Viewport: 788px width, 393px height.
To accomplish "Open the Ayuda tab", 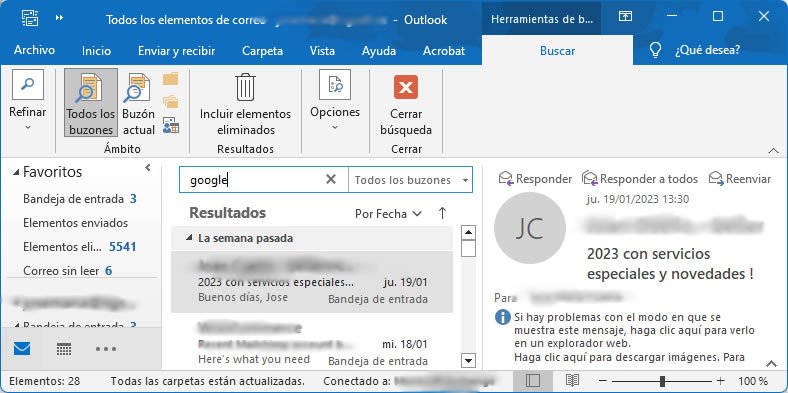I will [x=379, y=51].
